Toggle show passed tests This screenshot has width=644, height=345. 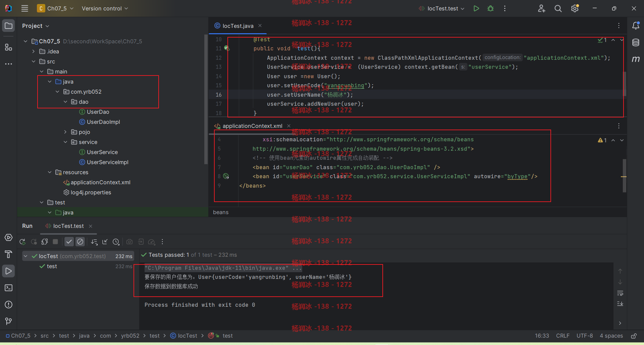(69, 242)
